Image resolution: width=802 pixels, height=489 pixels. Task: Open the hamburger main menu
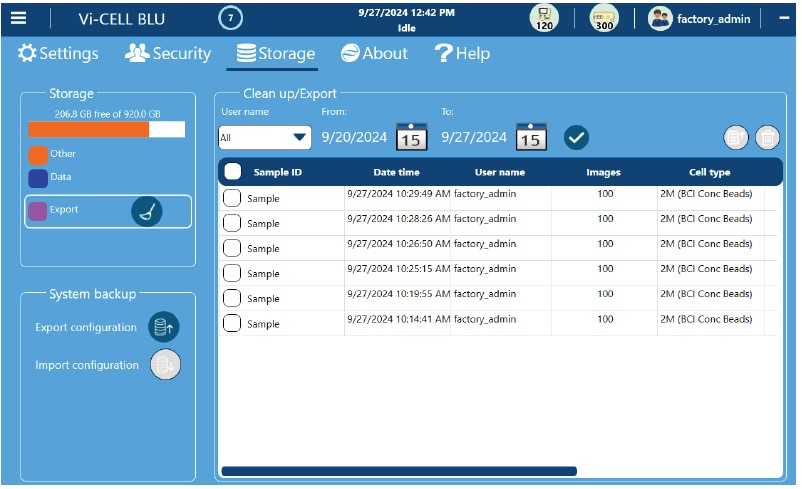click(18, 18)
